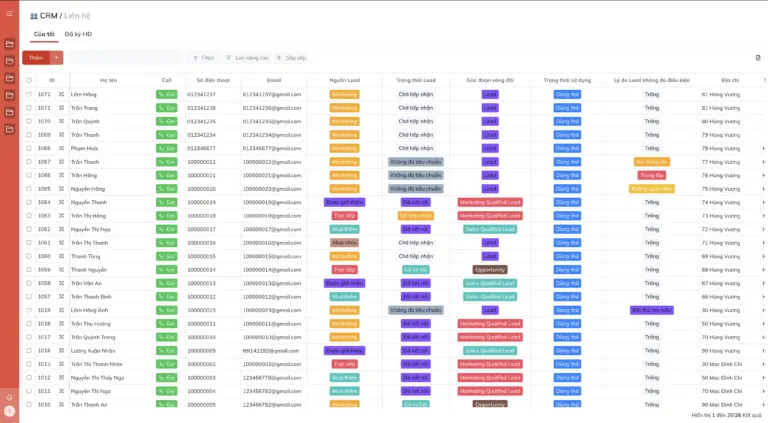The image size is (768, 423).
Task: Expand the row arrow beside 77 Hùng Vương
Action: [x=763, y=162]
